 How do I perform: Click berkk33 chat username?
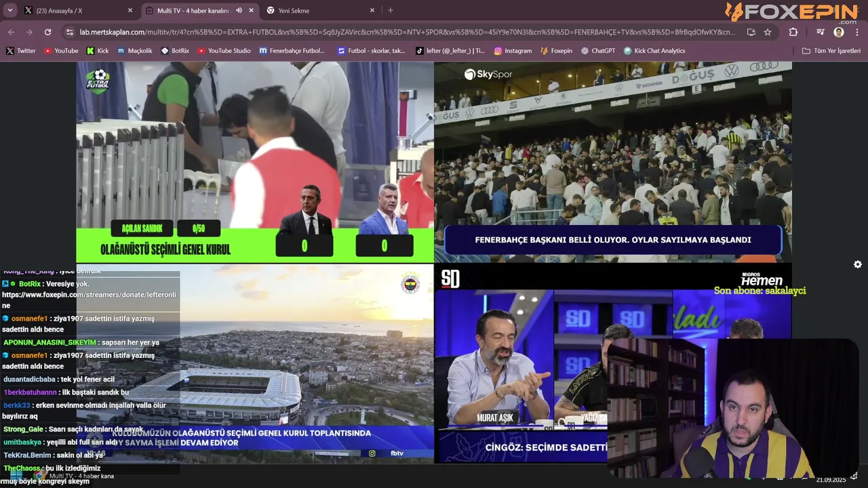(x=17, y=405)
